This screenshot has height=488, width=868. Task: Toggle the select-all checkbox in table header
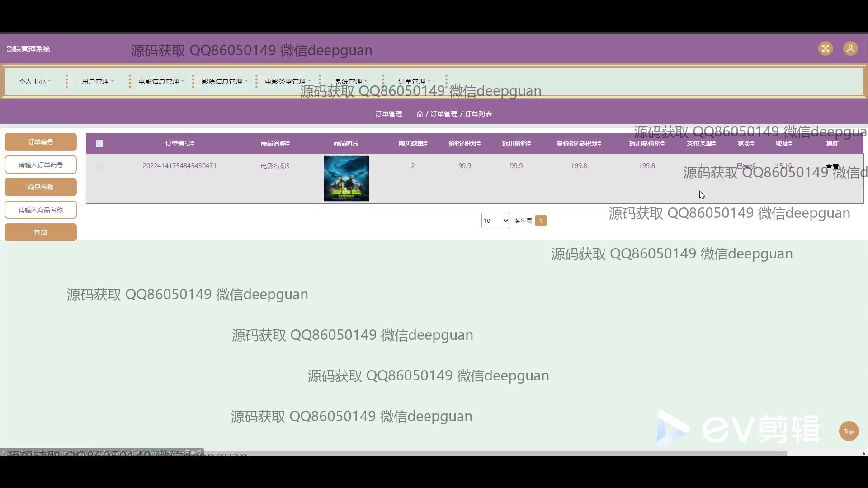[x=99, y=143]
